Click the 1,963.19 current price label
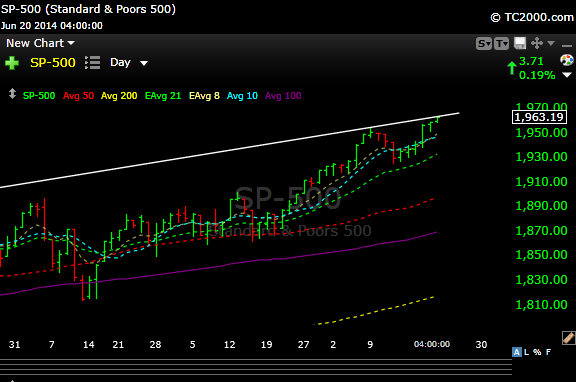Screen dimensions: 576x382 click(539, 117)
